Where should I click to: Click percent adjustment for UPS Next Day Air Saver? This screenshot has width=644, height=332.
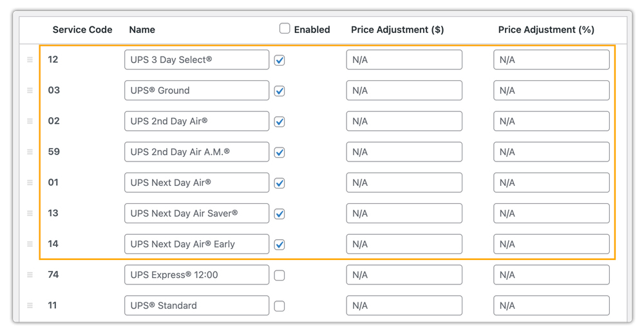coord(551,214)
